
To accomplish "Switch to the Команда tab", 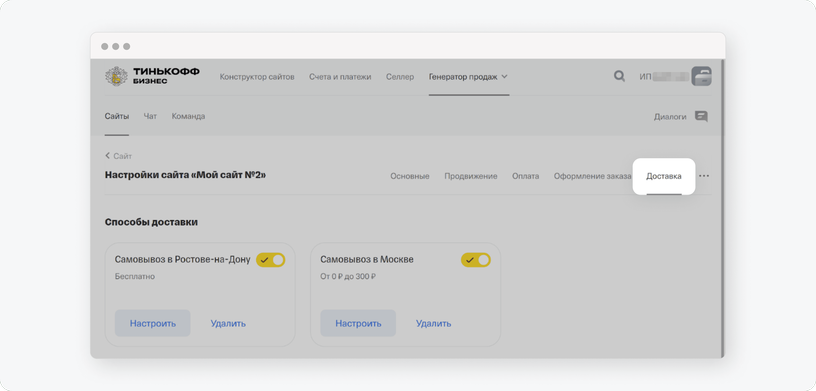I will click(188, 116).
